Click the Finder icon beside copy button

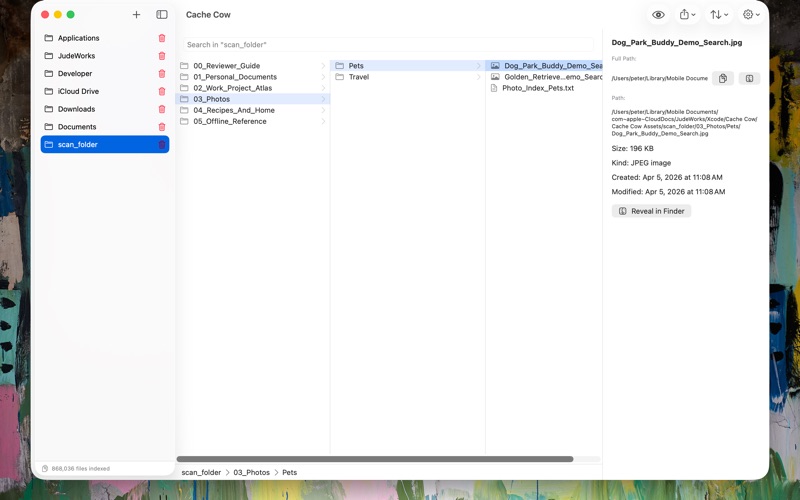749,78
